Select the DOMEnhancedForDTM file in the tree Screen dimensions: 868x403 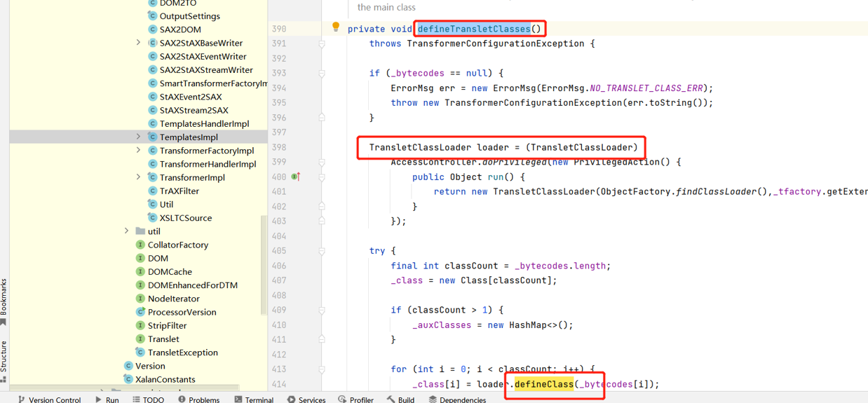pyautogui.click(x=192, y=285)
